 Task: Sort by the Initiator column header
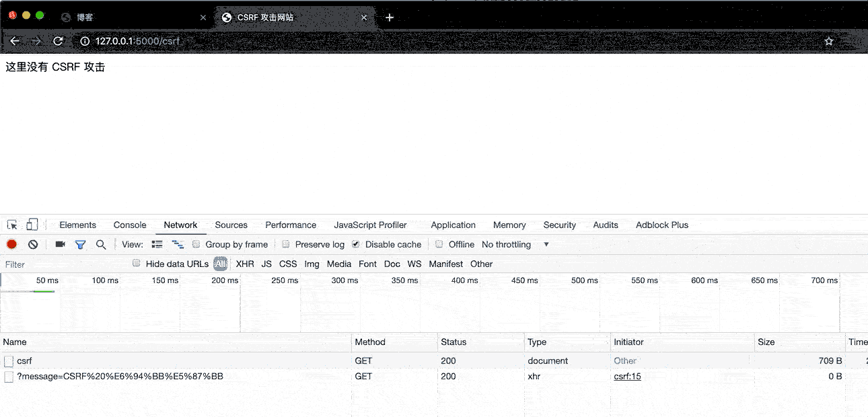tap(682, 342)
